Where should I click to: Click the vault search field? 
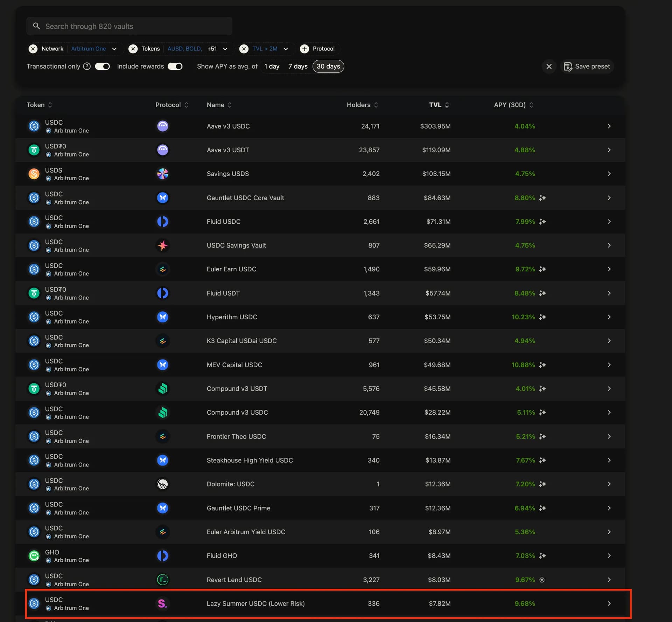tap(129, 26)
